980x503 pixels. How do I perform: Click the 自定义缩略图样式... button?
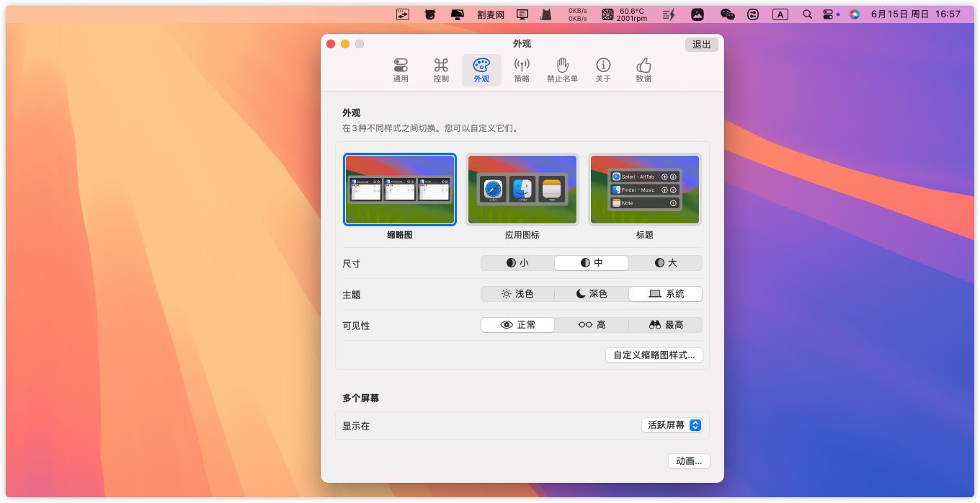click(x=654, y=355)
